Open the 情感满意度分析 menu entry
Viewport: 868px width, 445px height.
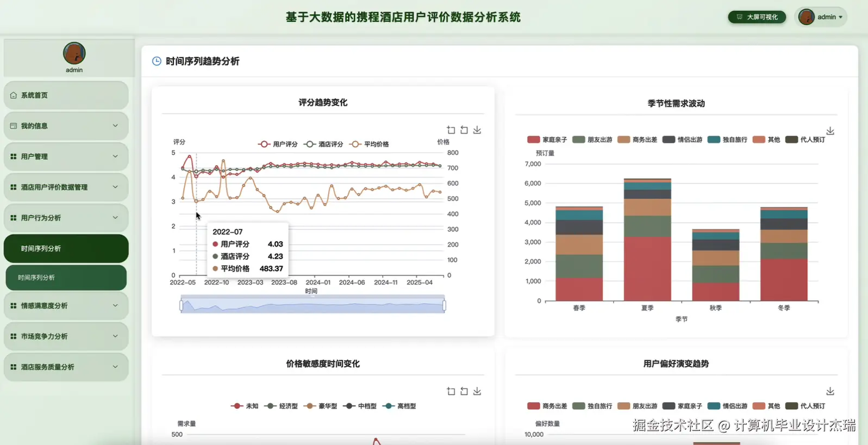click(66, 306)
